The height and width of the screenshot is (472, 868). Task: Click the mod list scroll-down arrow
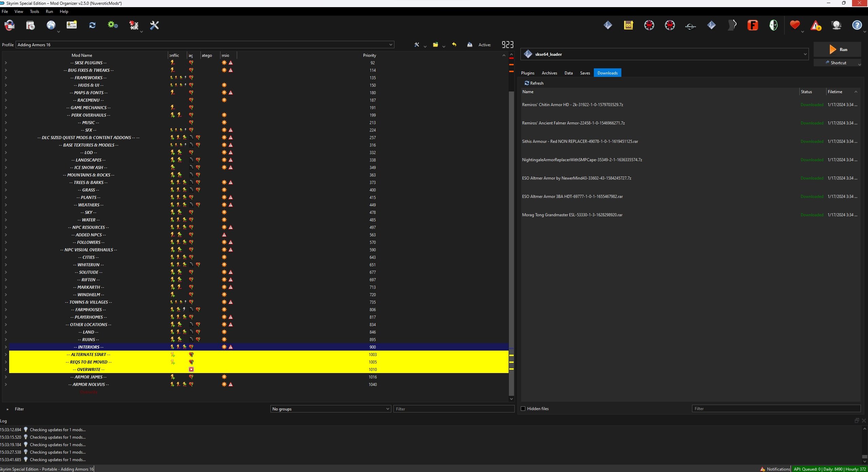coord(511,399)
